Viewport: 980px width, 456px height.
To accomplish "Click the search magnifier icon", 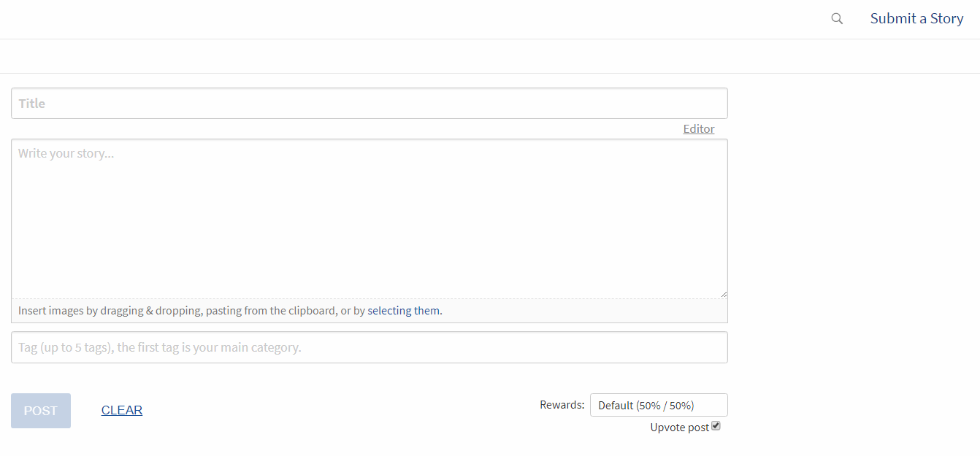I will click(837, 19).
